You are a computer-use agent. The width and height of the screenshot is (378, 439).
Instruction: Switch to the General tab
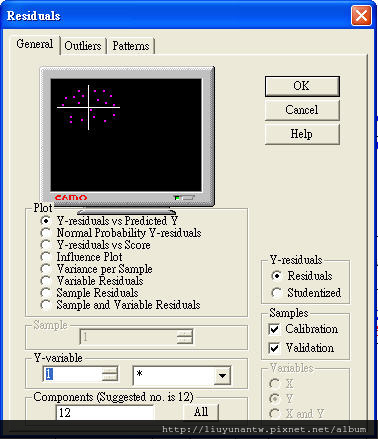[35, 44]
